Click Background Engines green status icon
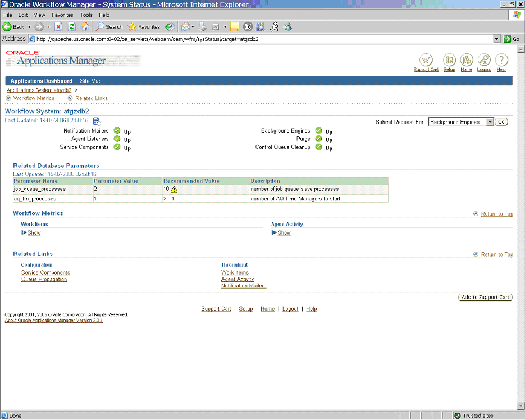This screenshot has height=420, width=525. coord(318,131)
